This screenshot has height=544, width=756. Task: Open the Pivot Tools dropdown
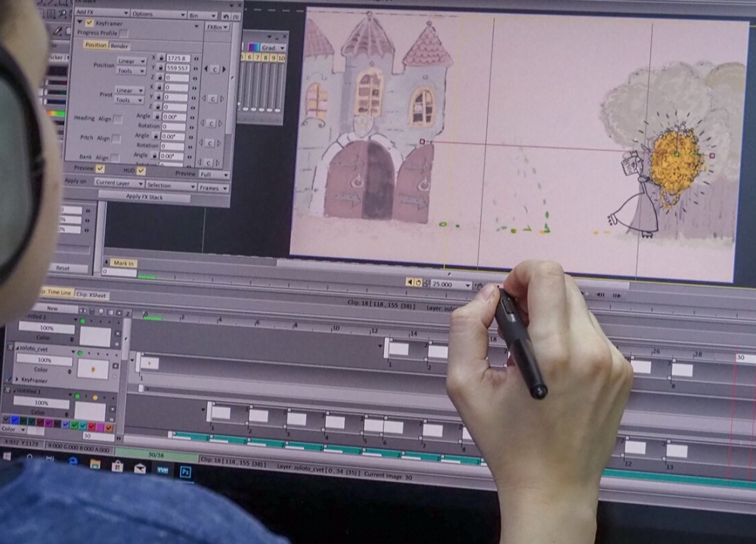click(129, 100)
